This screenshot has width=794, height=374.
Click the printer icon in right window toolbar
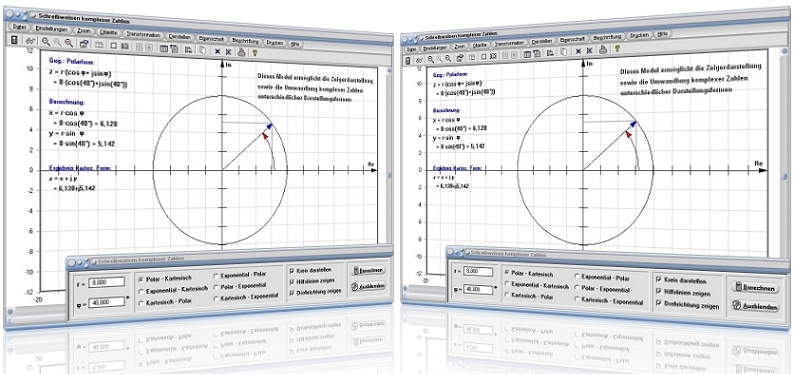[x=603, y=50]
